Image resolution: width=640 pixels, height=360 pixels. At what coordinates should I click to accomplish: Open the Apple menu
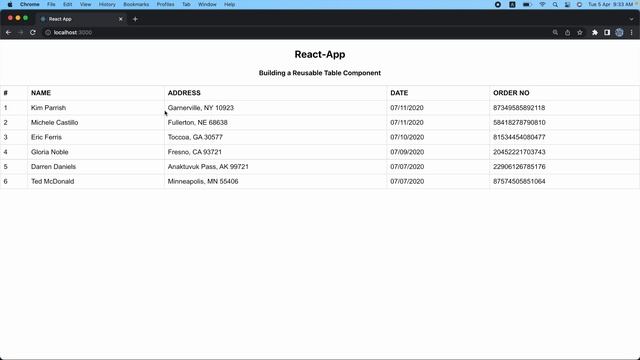[10, 4]
